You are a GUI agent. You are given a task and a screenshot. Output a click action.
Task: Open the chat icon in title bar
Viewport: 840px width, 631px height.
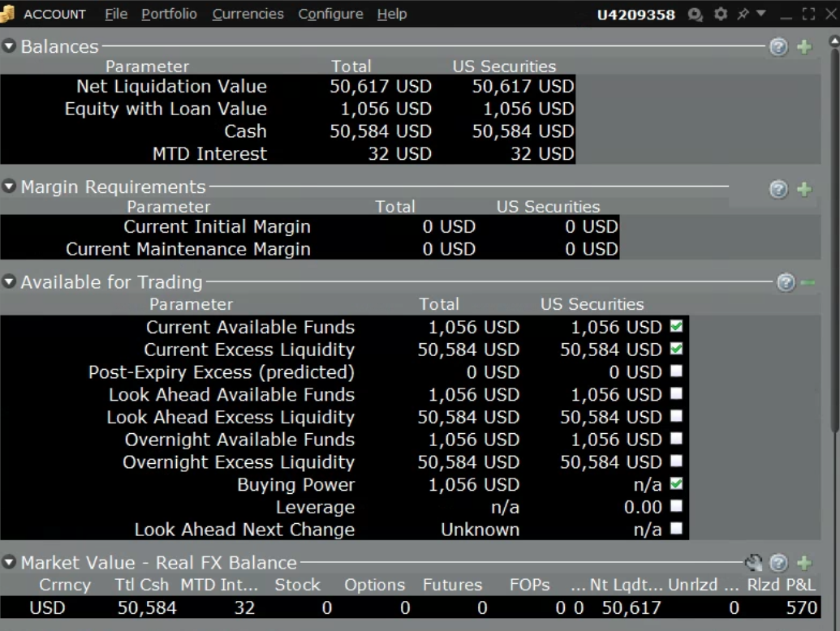(x=695, y=14)
